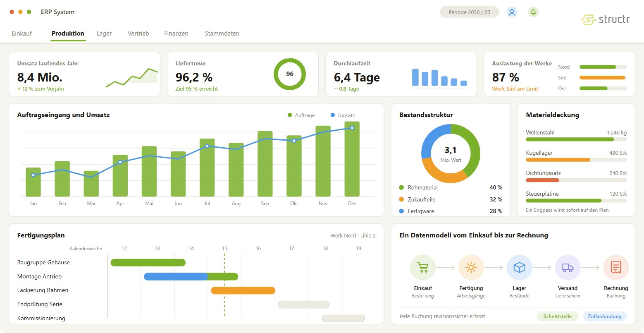
Task: Open the user profile icon
Action: [x=512, y=12]
